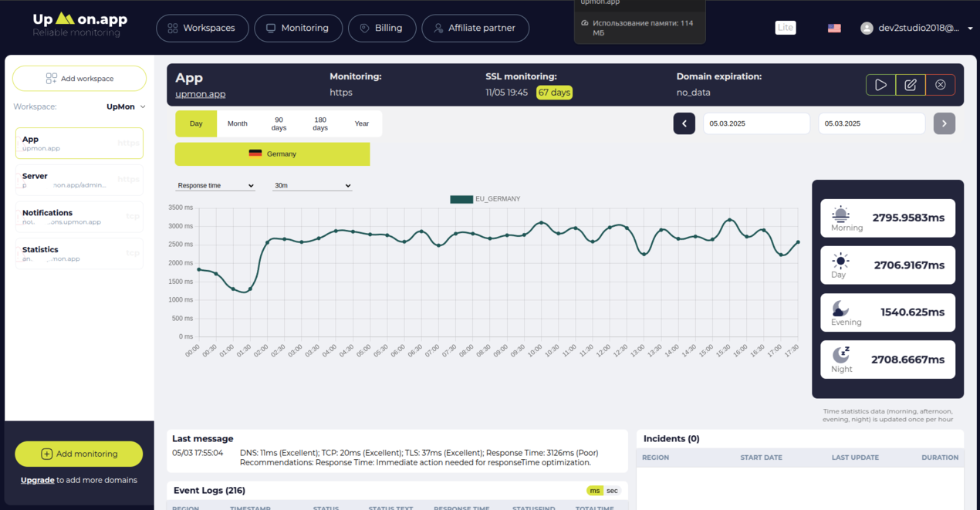
Task: Click the chart point at 10:00 peak
Action: 542,222
